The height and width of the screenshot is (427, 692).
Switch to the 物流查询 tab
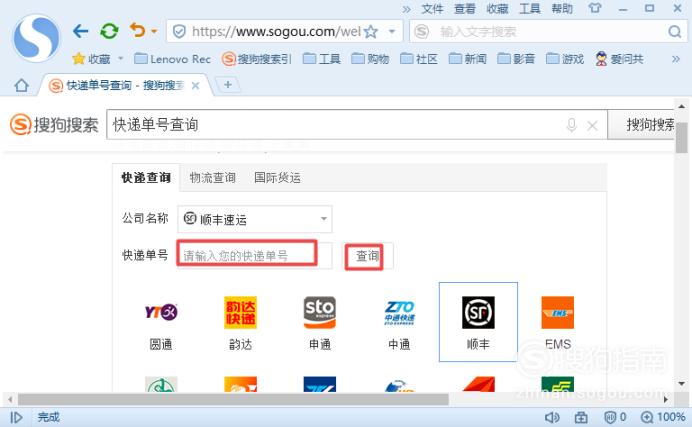(x=212, y=177)
